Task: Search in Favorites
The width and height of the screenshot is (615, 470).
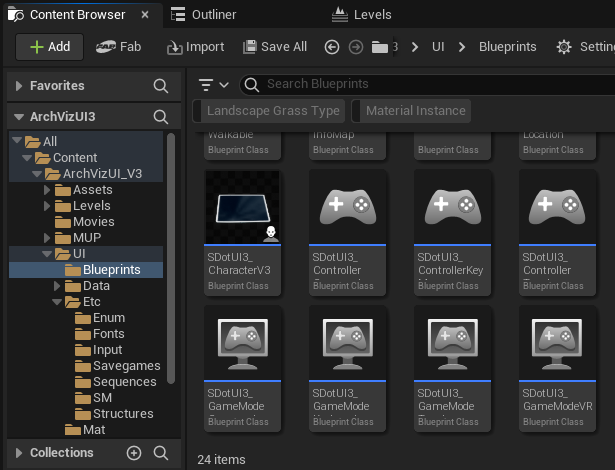Action: [161, 86]
